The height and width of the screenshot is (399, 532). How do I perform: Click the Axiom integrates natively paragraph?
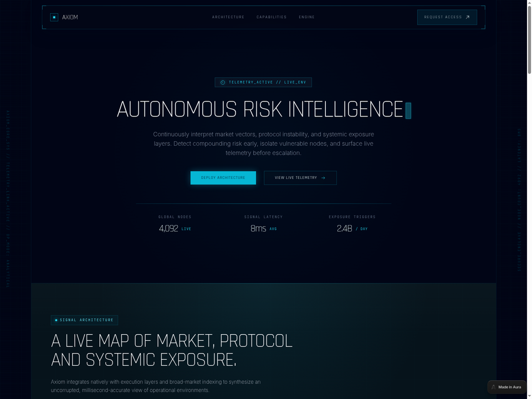(156, 386)
